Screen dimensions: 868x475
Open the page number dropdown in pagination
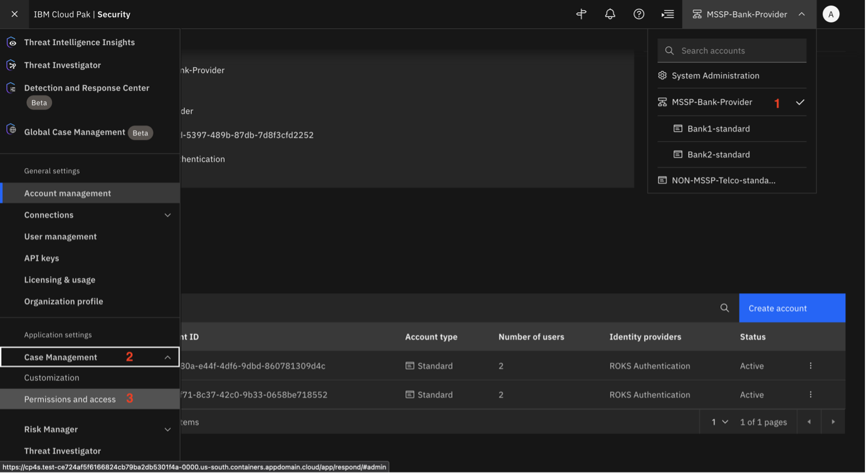717,421
